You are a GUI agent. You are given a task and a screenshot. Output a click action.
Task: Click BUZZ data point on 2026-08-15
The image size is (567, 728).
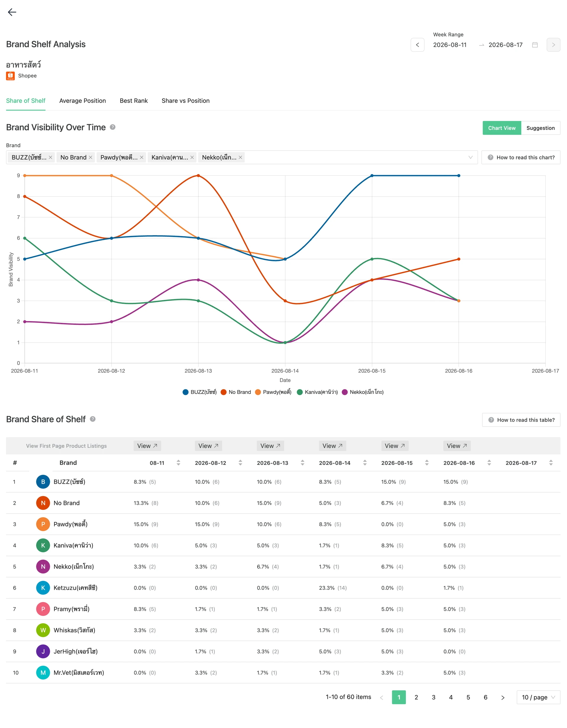pos(372,176)
